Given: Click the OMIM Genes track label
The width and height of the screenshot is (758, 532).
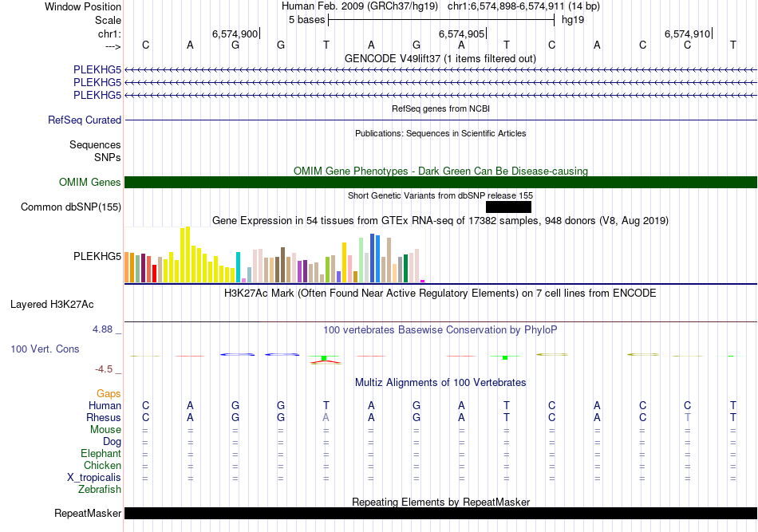Looking at the screenshot, I should (x=90, y=183).
